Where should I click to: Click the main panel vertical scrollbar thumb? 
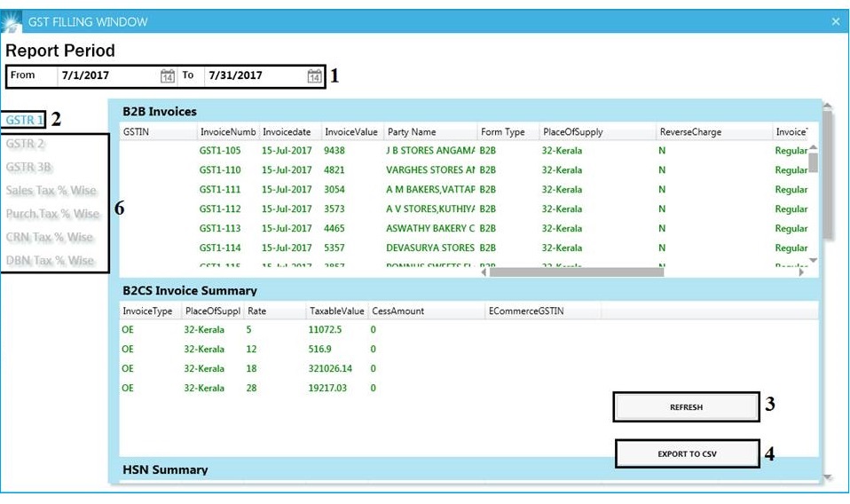point(827,175)
